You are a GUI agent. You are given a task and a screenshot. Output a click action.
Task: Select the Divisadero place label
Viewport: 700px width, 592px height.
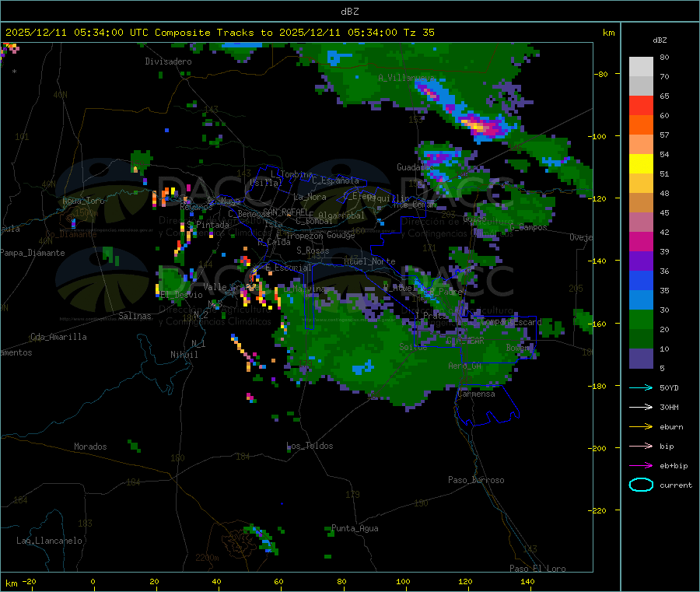168,61
